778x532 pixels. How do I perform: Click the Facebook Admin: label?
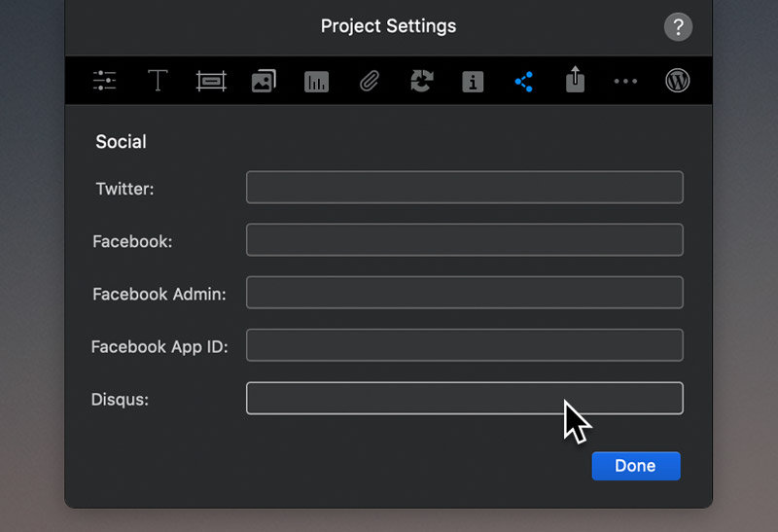pos(159,295)
